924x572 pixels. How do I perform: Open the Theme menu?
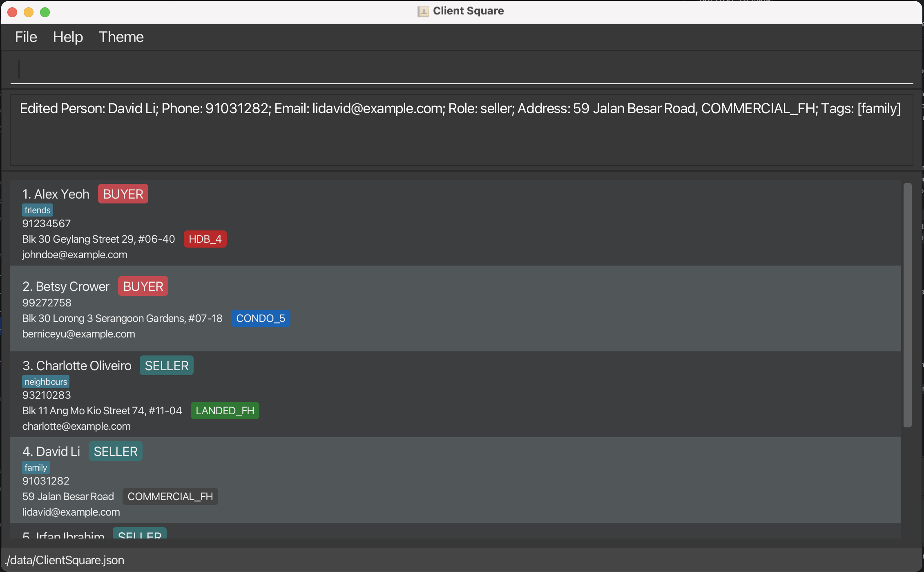121,37
